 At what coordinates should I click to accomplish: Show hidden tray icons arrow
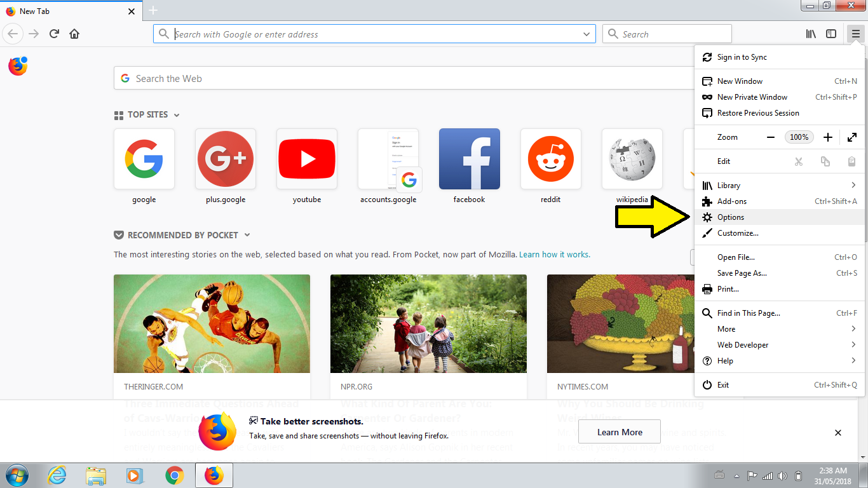click(736, 476)
